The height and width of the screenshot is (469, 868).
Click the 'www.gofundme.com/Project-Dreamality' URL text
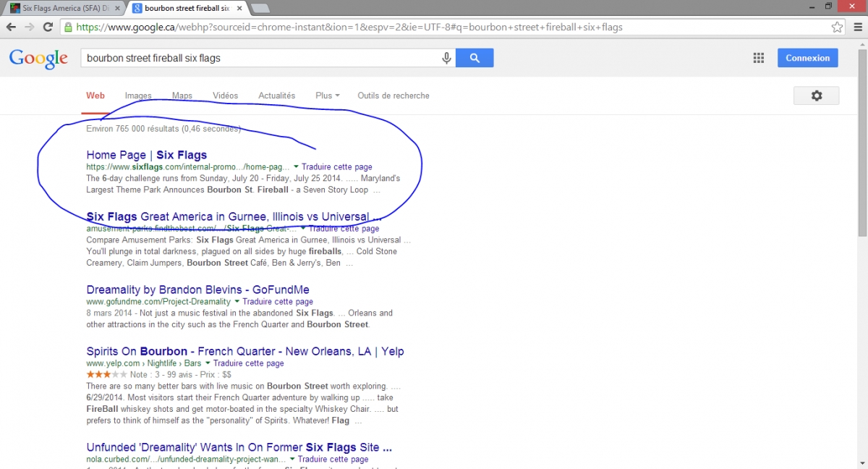[x=158, y=302]
